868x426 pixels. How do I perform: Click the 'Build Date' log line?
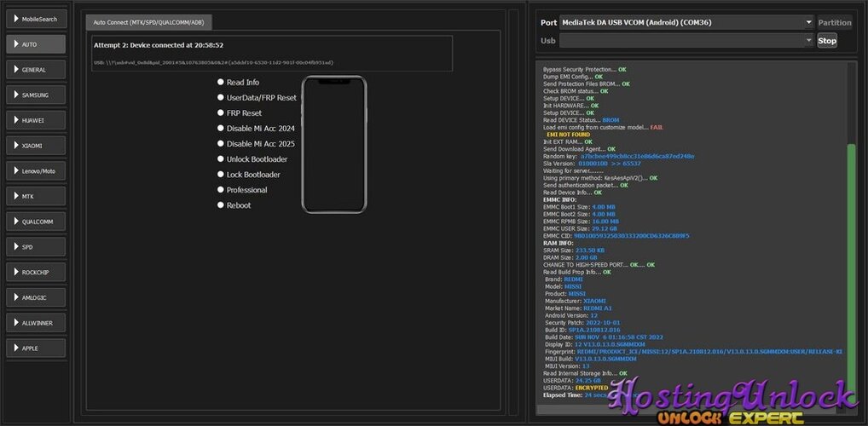(x=604, y=337)
